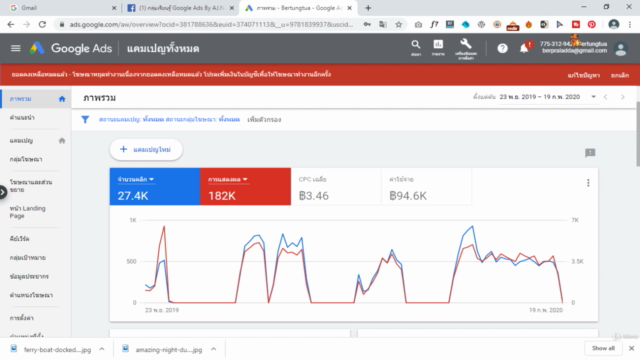This screenshot has width=640, height=360.
Task: Click the home icon beside ภาพรวม in sidebar
Action: point(62,99)
